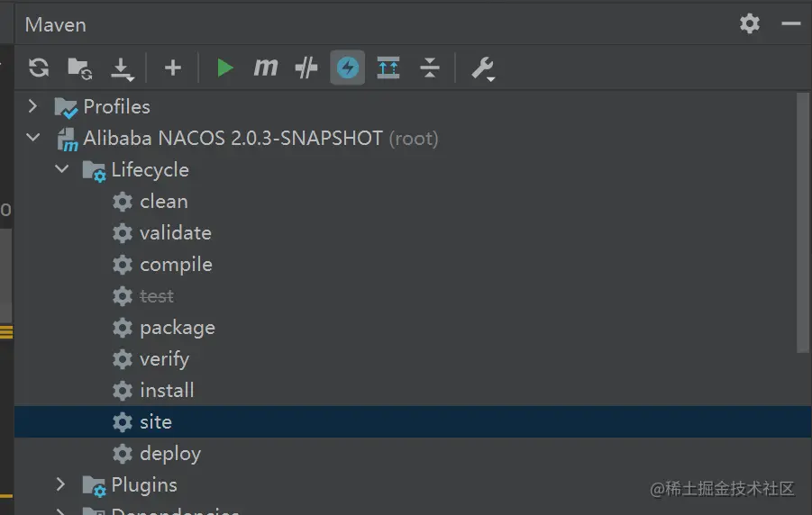Select the site lifecycle goal
This screenshot has height=515, width=812.
tap(413, 422)
